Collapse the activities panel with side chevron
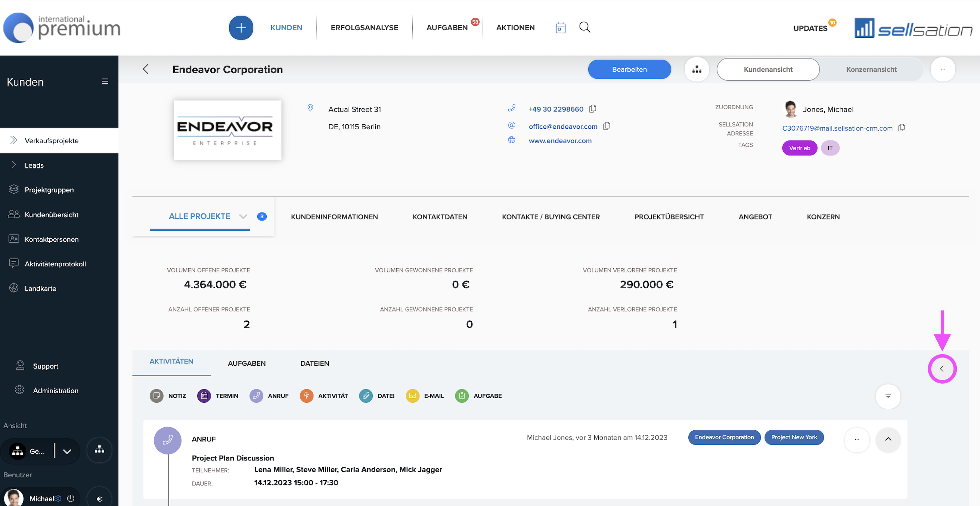 pos(942,368)
